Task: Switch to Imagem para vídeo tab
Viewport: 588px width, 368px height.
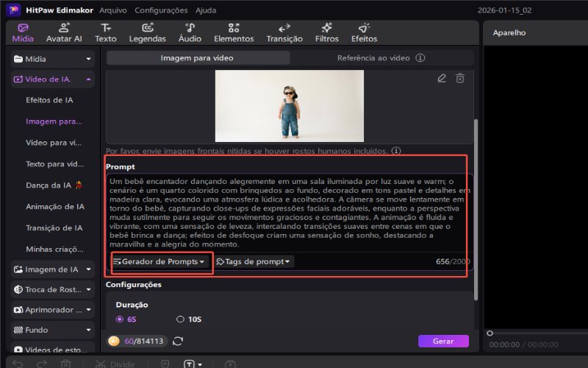Action: pos(197,58)
